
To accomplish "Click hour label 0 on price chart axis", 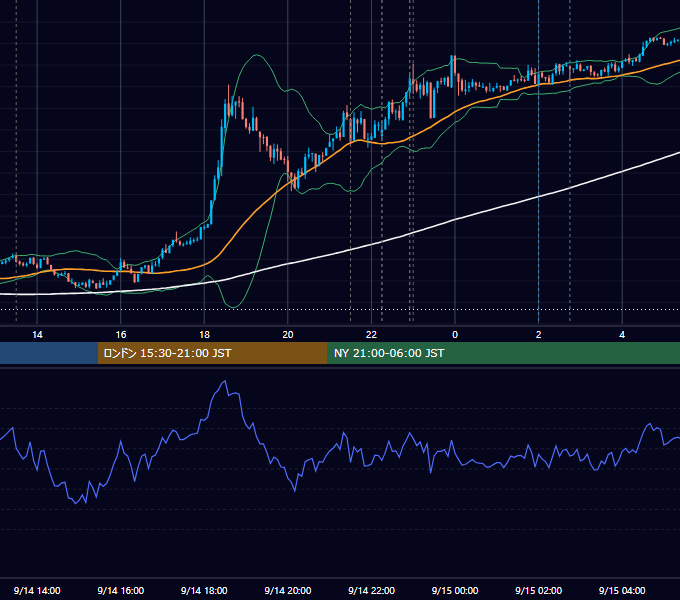I will tap(455, 335).
